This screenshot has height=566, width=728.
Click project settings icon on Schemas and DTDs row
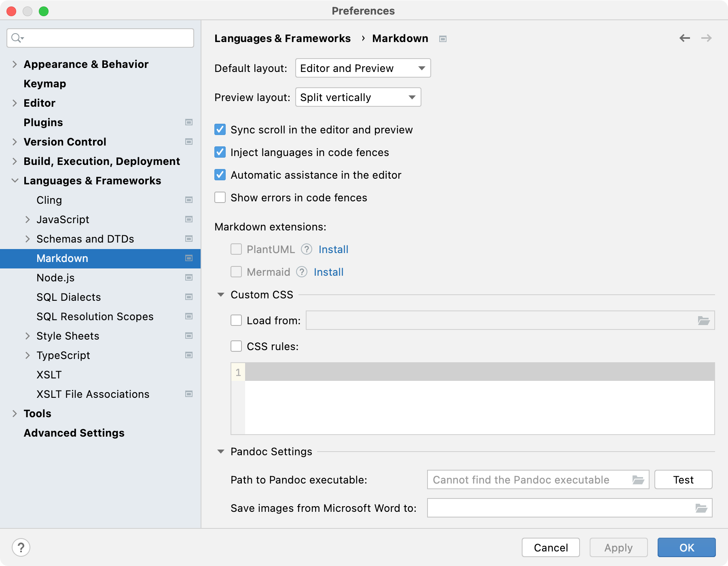[189, 239]
